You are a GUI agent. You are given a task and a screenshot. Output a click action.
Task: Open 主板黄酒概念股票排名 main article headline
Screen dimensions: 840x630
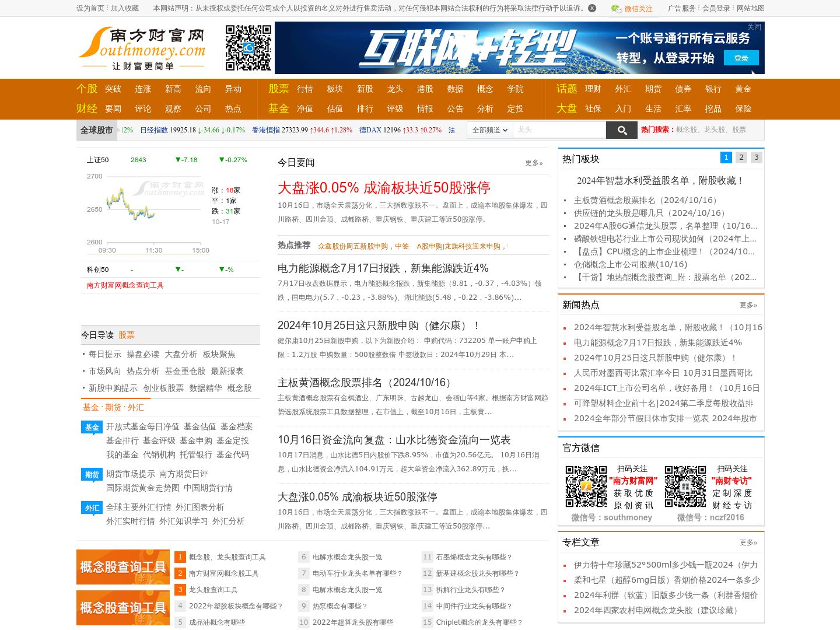pos(366,383)
